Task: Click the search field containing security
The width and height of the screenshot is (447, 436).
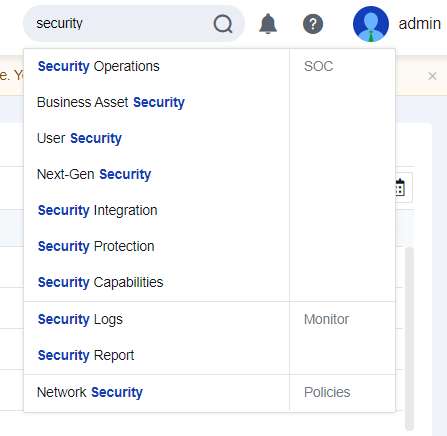Action: coord(134,24)
